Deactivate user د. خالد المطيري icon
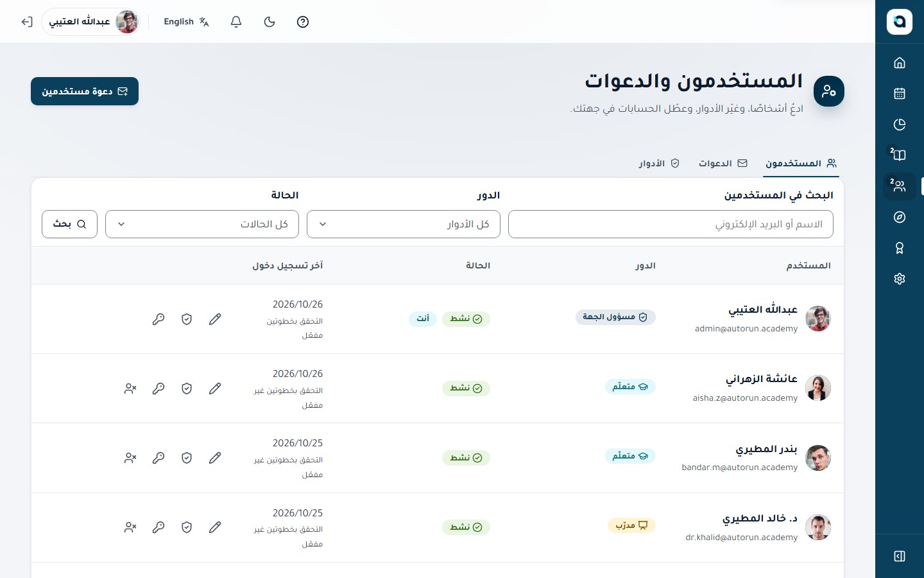The image size is (924, 578). pyautogui.click(x=130, y=527)
